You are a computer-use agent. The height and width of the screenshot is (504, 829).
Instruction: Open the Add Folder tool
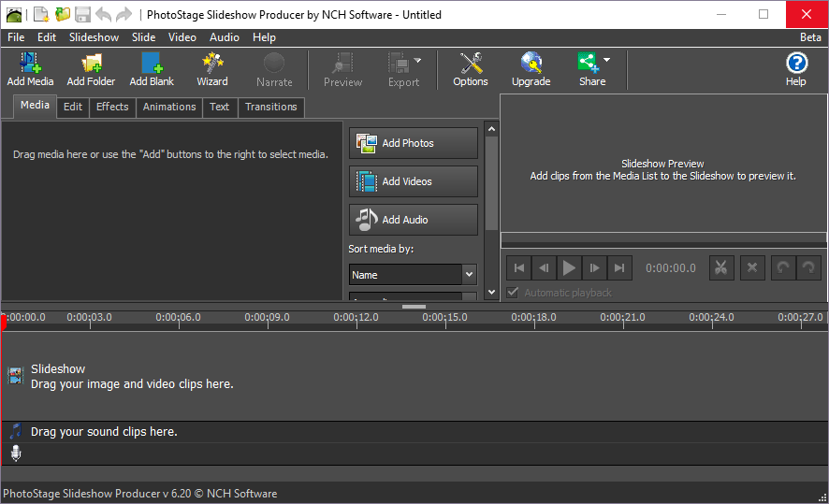(x=91, y=64)
